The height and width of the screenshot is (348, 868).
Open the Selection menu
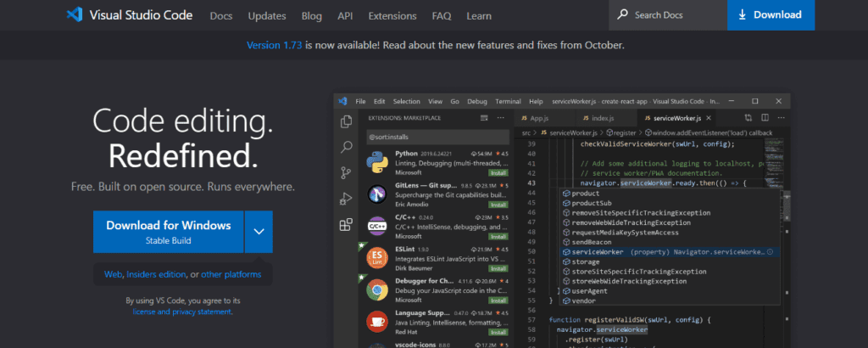coord(407,101)
